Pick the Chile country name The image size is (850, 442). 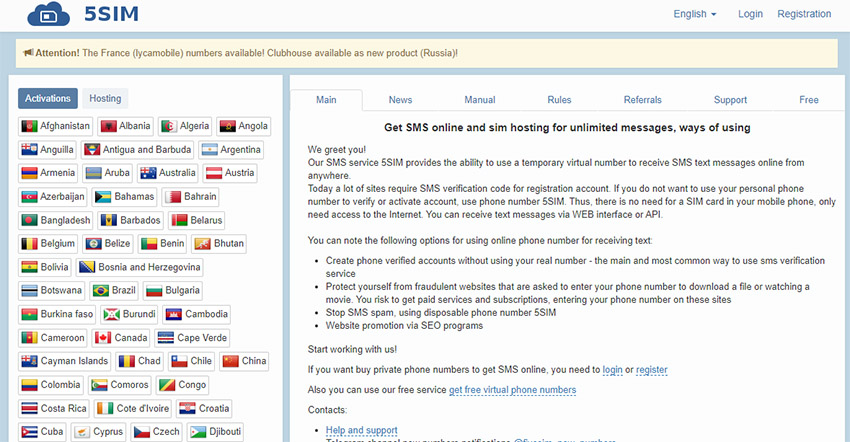coord(201,361)
